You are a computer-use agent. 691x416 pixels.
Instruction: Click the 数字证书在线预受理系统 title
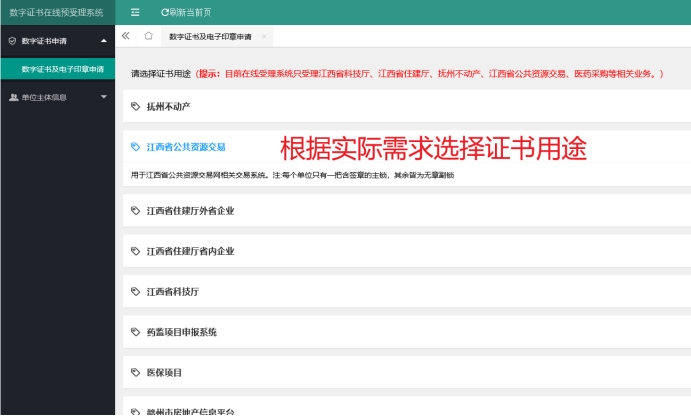point(56,12)
